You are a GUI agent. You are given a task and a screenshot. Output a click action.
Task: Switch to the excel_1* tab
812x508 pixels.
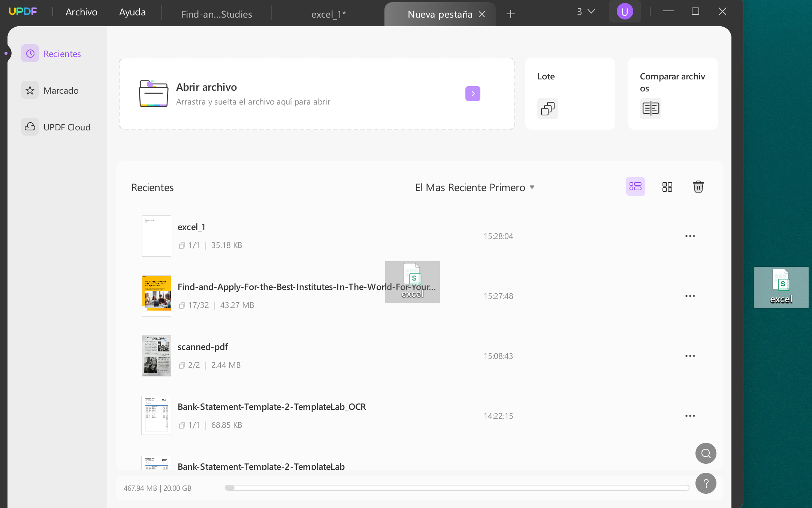coord(329,14)
